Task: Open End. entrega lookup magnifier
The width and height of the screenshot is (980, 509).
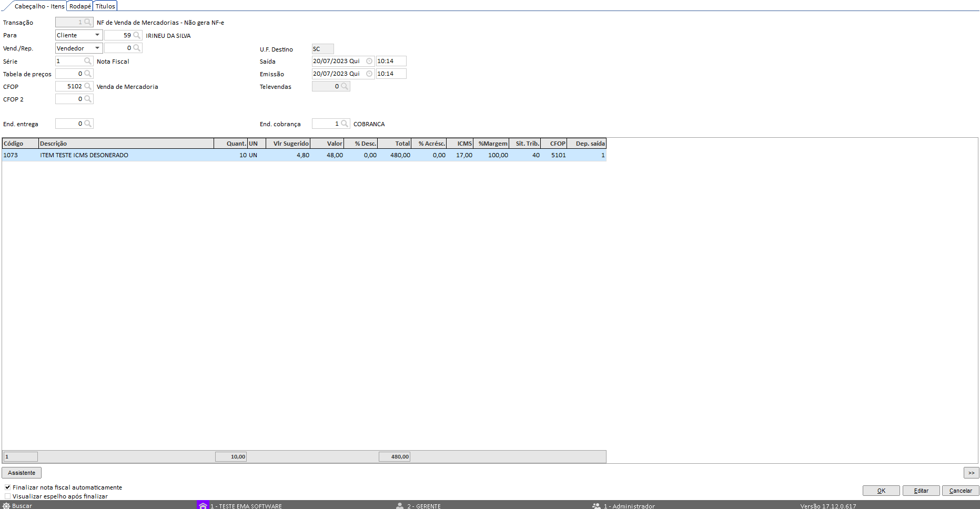Action: click(88, 124)
